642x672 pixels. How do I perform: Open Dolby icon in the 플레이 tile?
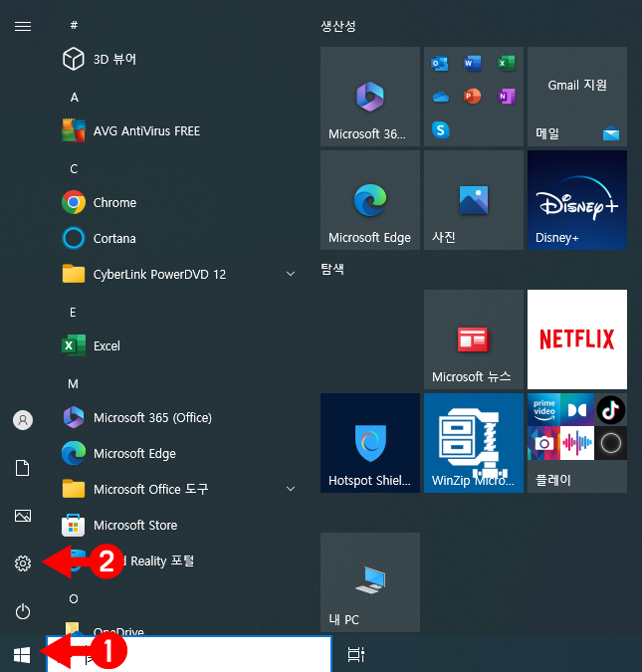pyautogui.click(x=577, y=410)
